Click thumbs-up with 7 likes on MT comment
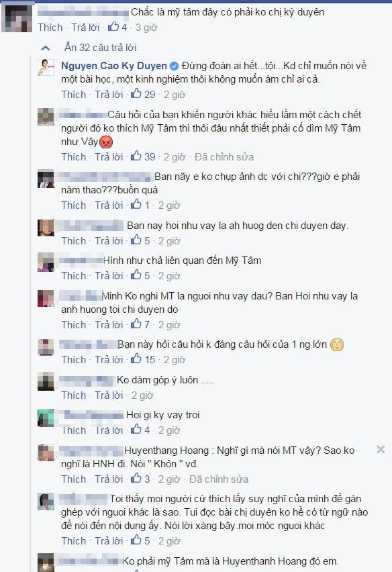Image resolution: width=392 pixels, height=572 pixels. 136,324
